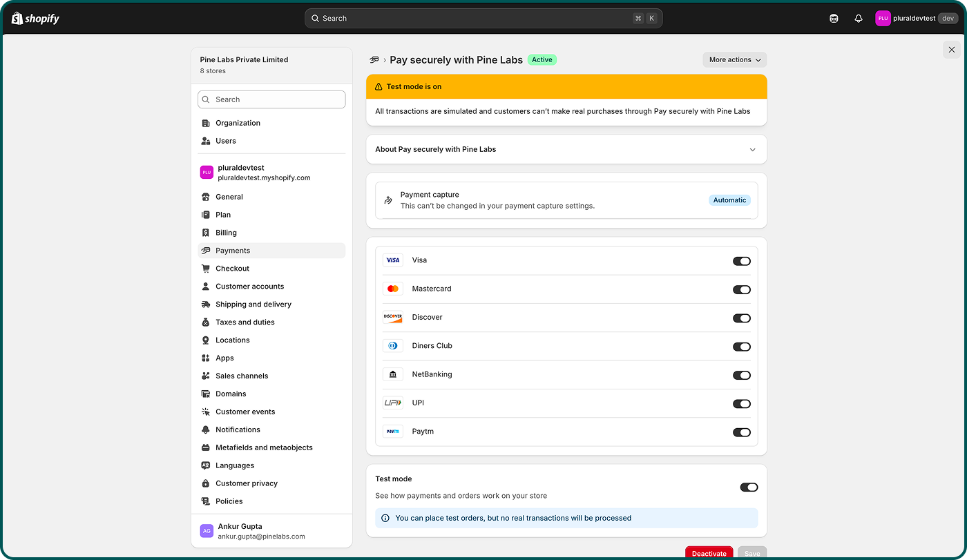Click the top Search bar
The width and height of the screenshot is (967, 560).
pyautogui.click(x=483, y=19)
